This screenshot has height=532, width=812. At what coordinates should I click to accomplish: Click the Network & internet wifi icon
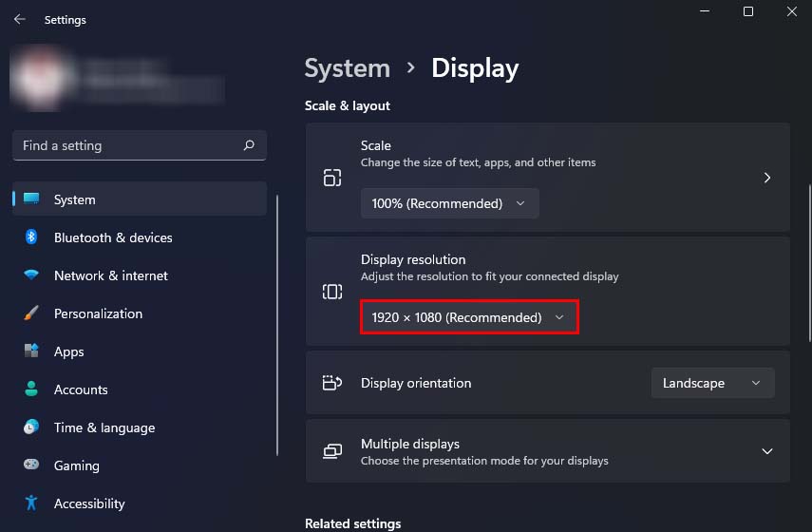click(31, 275)
